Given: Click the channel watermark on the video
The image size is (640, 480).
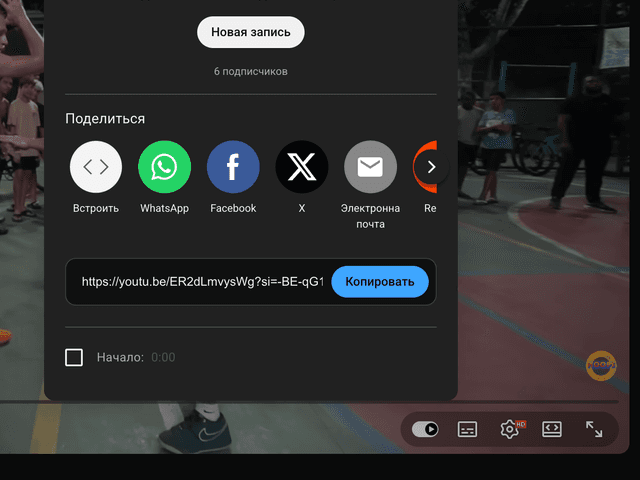Looking at the screenshot, I should 601,366.
